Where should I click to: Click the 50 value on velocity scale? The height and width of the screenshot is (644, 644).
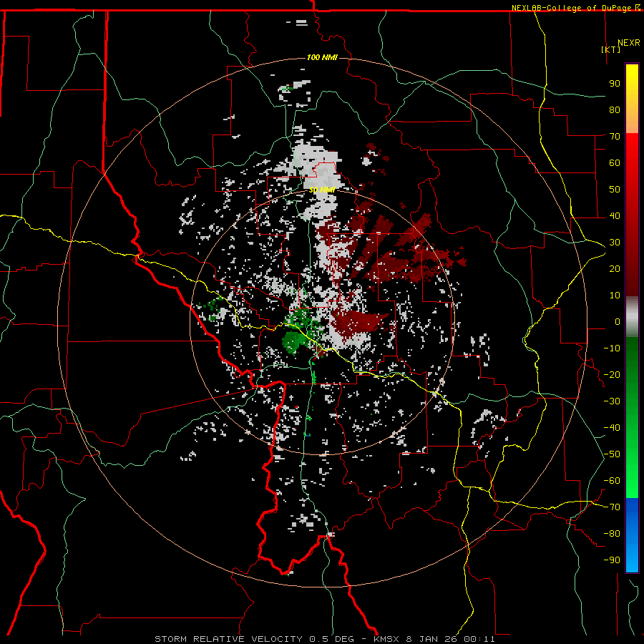point(615,190)
